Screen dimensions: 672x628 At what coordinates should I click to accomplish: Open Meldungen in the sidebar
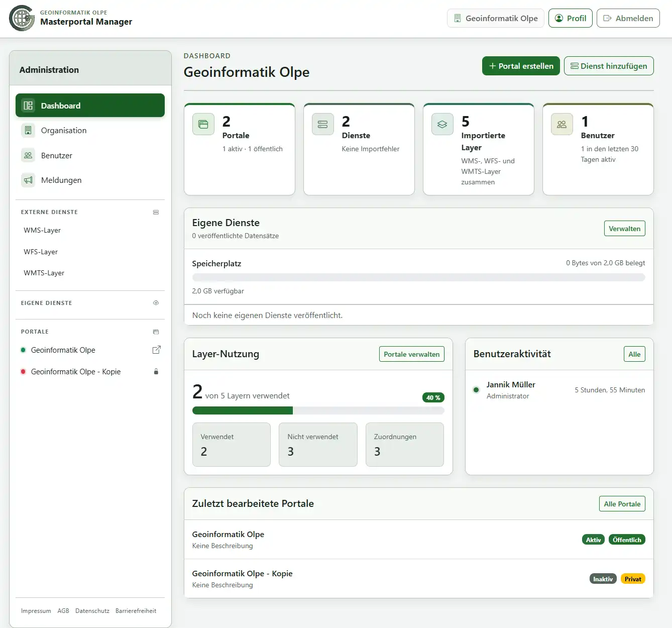90,180
